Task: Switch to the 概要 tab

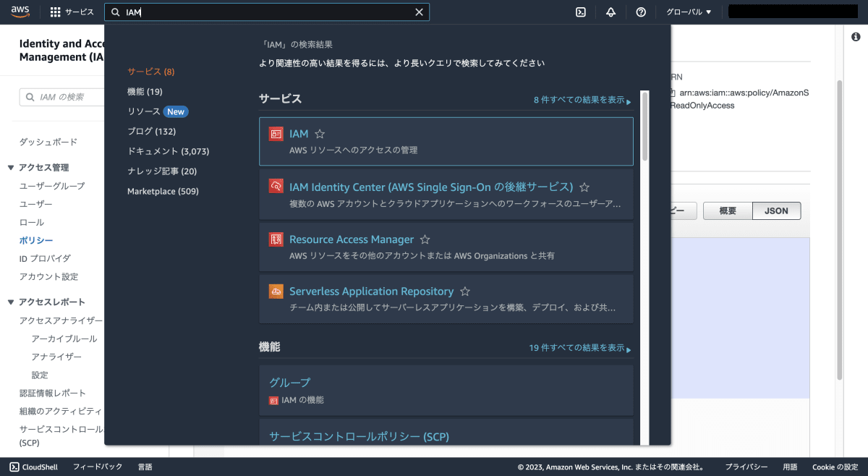Action: coord(728,211)
